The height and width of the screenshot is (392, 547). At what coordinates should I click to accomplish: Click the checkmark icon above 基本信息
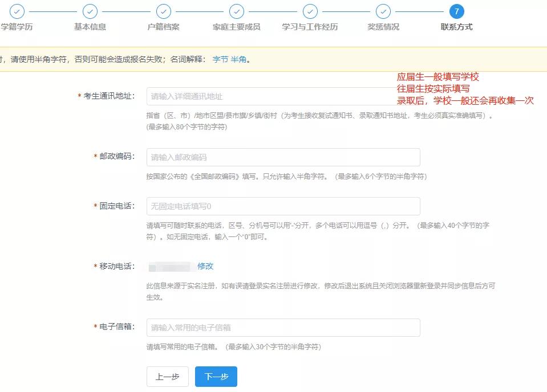(x=89, y=10)
